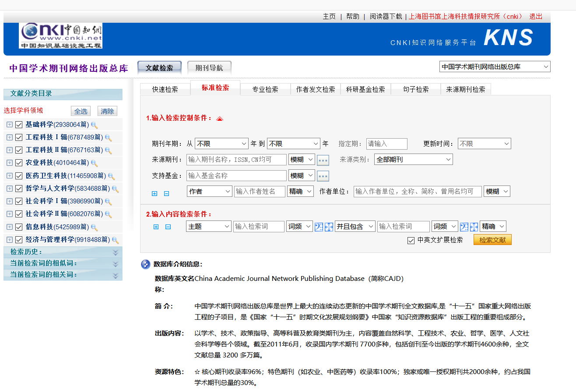576x392 pixels.
Task: Open the 帮助 link
Action: pos(353,17)
